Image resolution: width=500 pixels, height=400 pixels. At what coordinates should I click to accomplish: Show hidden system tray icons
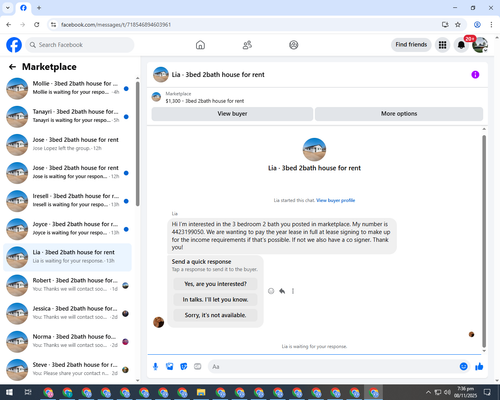[x=428, y=392]
